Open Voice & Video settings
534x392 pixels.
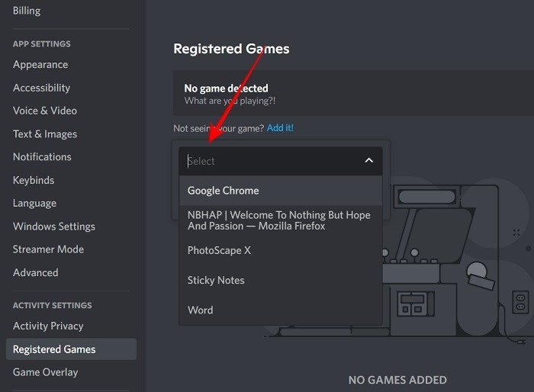pos(45,111)
